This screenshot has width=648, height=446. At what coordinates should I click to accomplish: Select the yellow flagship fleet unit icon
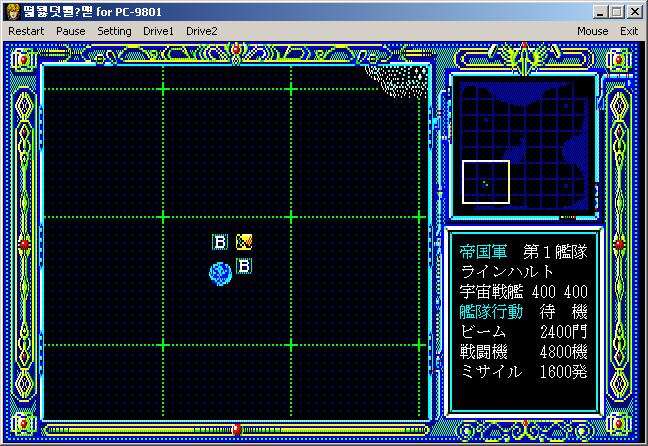(244, 242)
